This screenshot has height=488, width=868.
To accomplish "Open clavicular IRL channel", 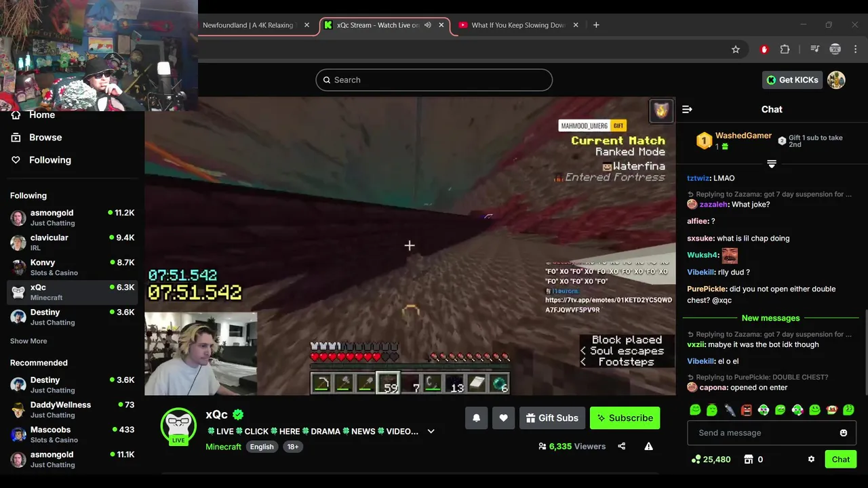I will [x=72, y=243].
